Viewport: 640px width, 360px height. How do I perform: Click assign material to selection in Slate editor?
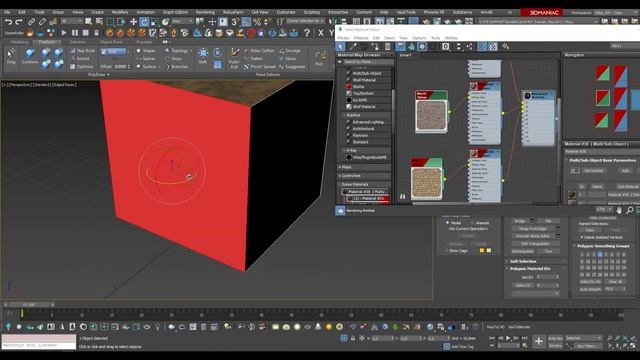pyautogui.click(x=374, y=47)
